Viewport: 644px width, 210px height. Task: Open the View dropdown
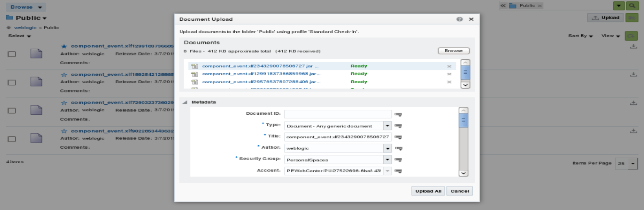pyautogui.click(x=610, y=36)
